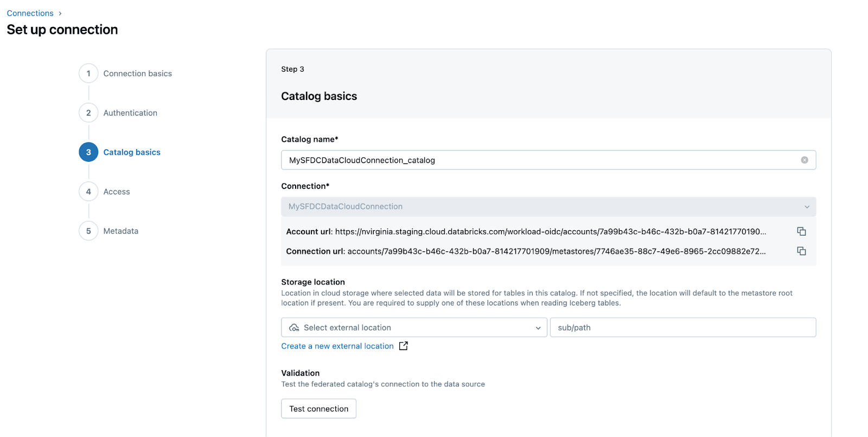This screenshot has width=868, height=437.
Task: Copy the Connection url value
Action: coord(801,251)
